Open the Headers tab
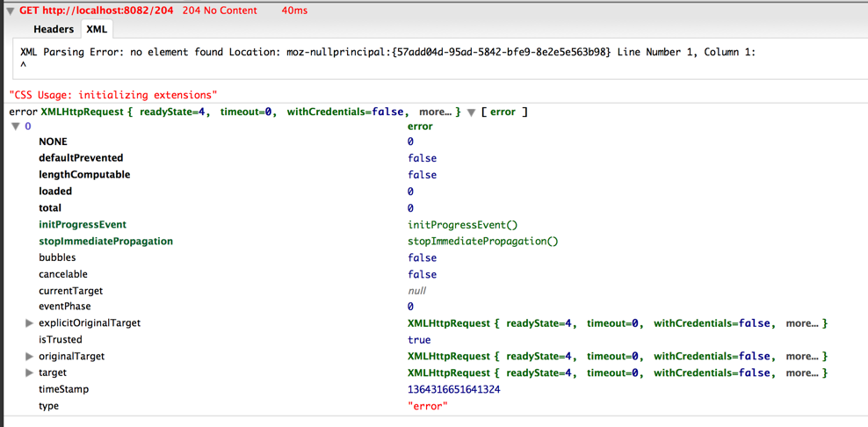The image size is (868, 427). 54,29
